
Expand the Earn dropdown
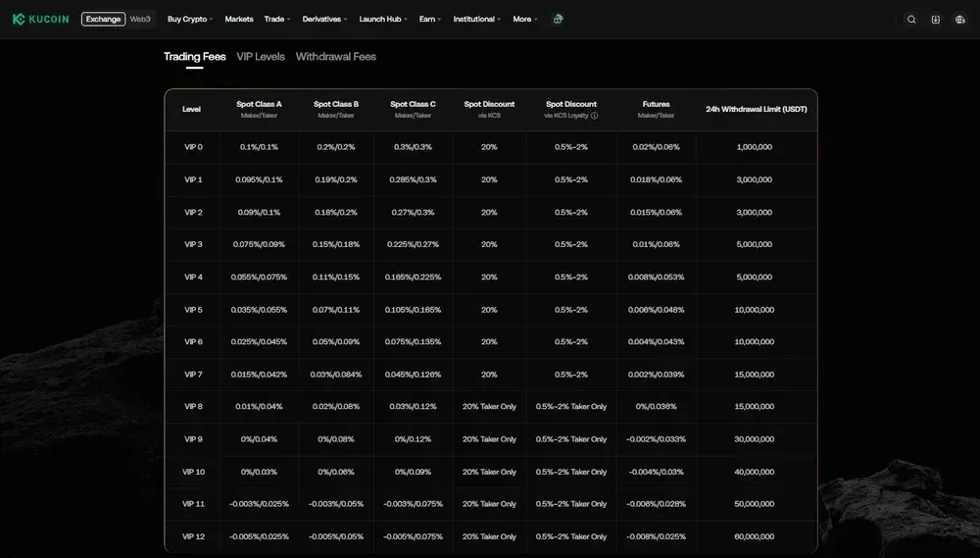click(430, 20)
